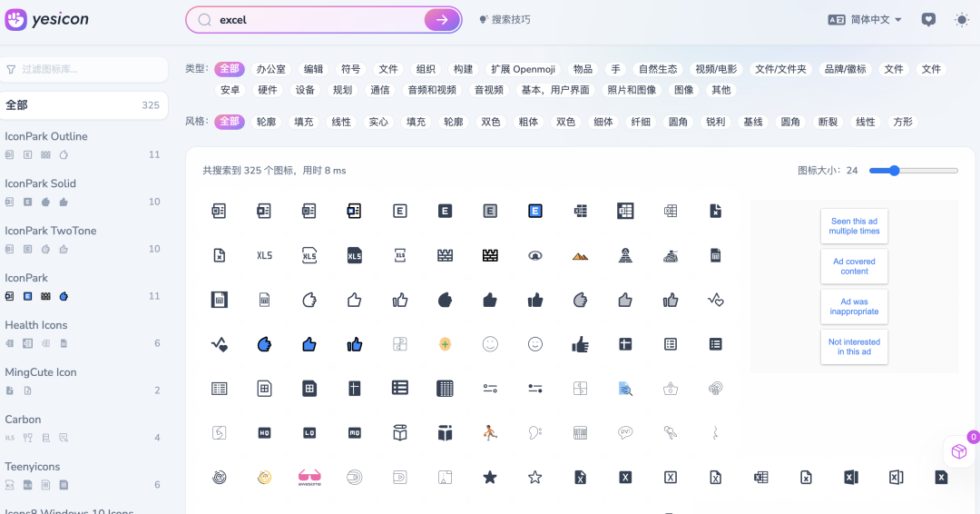The height and width of the screenshot is (514, 980).
Task: Choose the 视频/电影 type filter
Action: pos(716,69)
